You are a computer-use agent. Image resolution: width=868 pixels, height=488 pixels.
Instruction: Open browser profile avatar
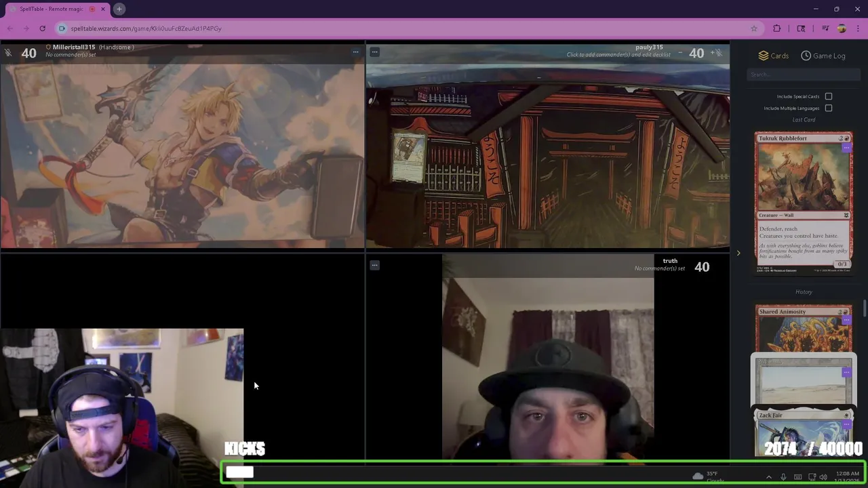tap(842, 28)
